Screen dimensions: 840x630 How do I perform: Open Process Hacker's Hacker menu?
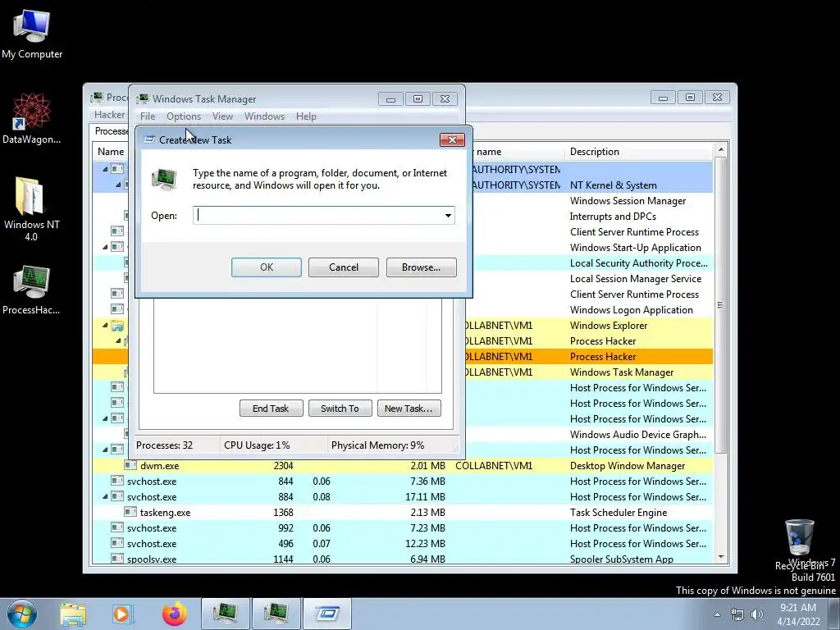109,115
